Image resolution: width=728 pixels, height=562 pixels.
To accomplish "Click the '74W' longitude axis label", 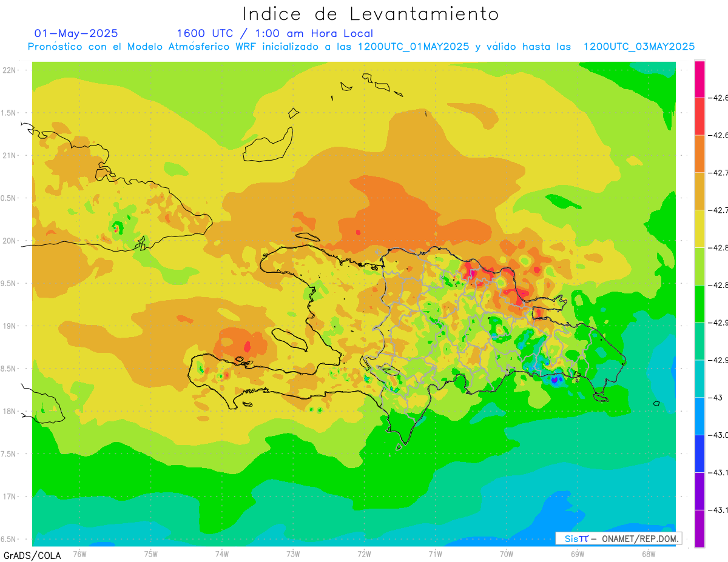I will pos(221,554).
